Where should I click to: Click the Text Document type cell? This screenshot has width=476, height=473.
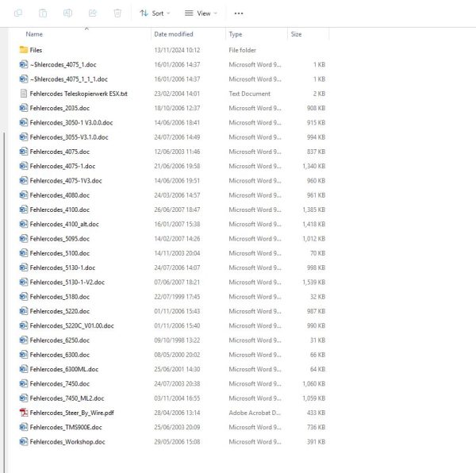point(250,94)
